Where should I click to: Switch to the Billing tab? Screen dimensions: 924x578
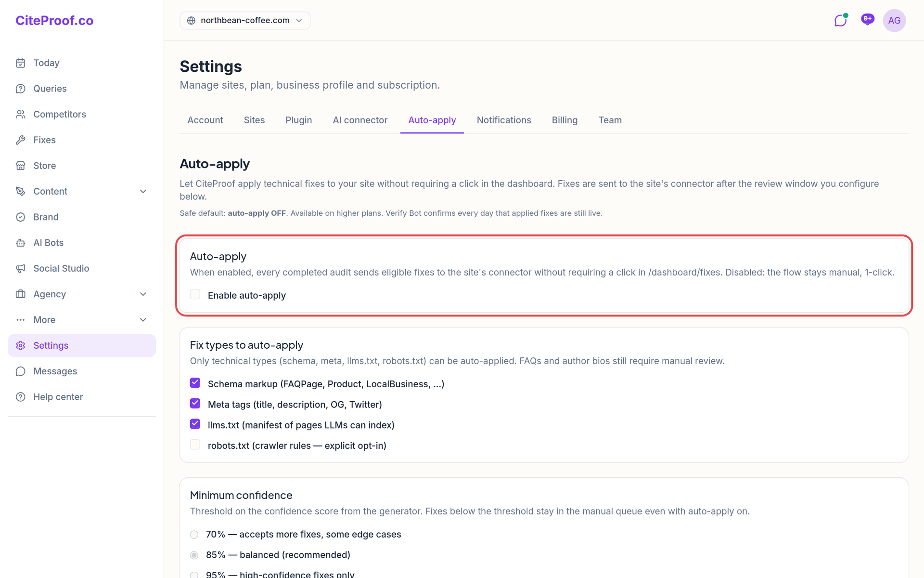point(565,120)
